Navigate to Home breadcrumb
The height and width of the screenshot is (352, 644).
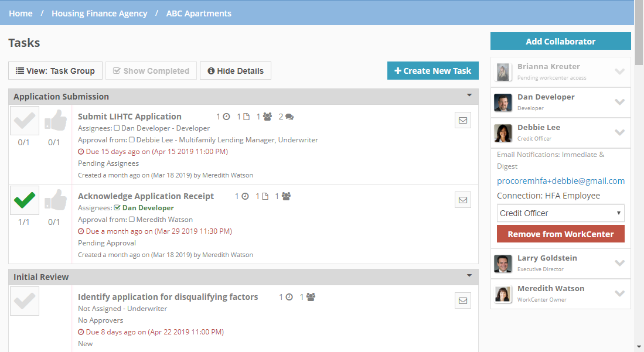(21, 13)
